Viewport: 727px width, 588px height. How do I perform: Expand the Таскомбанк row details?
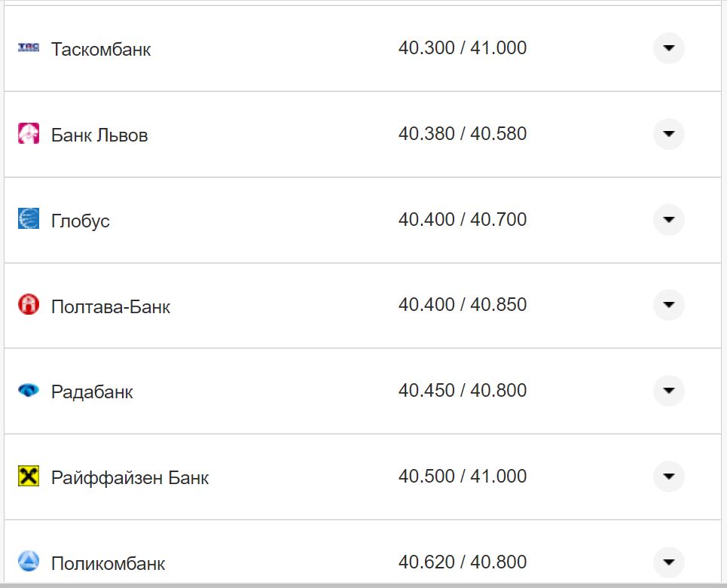pyautogui.click(x=668, y=48)
